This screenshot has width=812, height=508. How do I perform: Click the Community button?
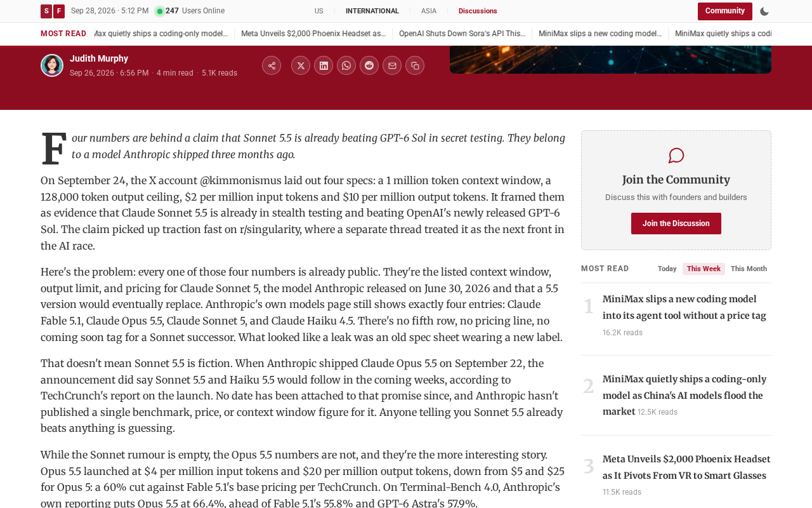click(x=725, y=11)
